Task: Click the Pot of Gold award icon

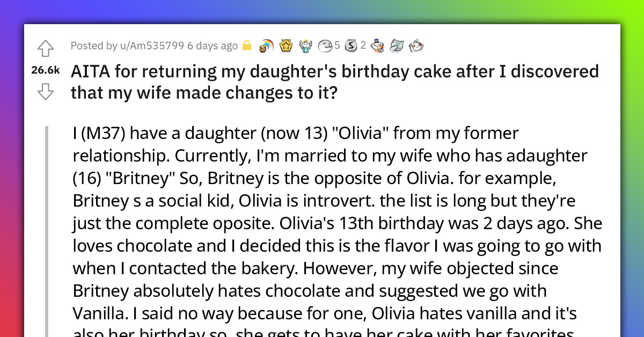Action: 265,46
